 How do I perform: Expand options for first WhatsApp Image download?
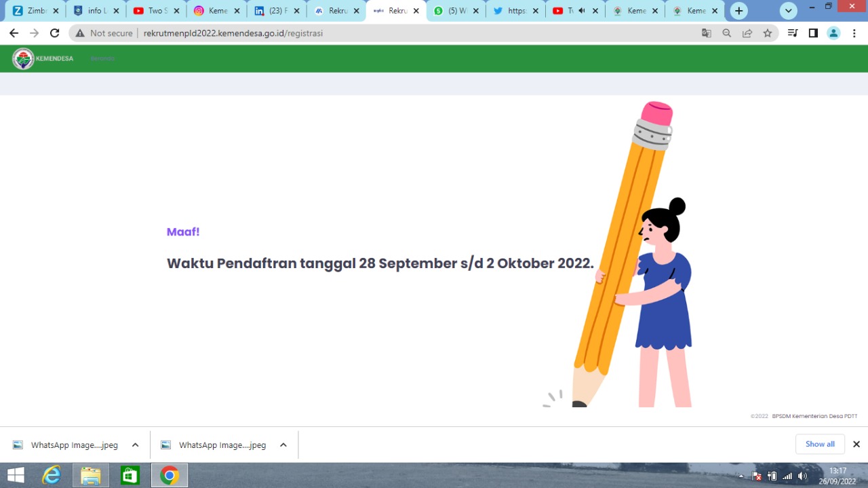click(135, 445)
